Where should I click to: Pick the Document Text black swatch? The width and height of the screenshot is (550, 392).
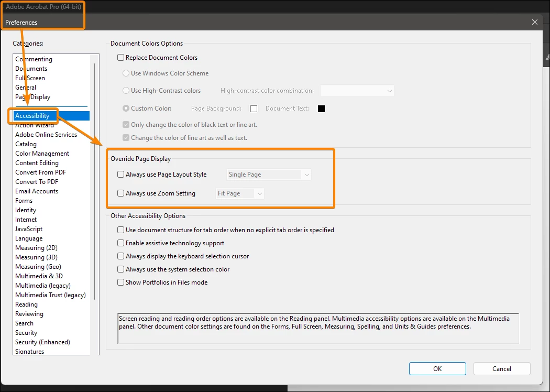click(x=321, y=109)
